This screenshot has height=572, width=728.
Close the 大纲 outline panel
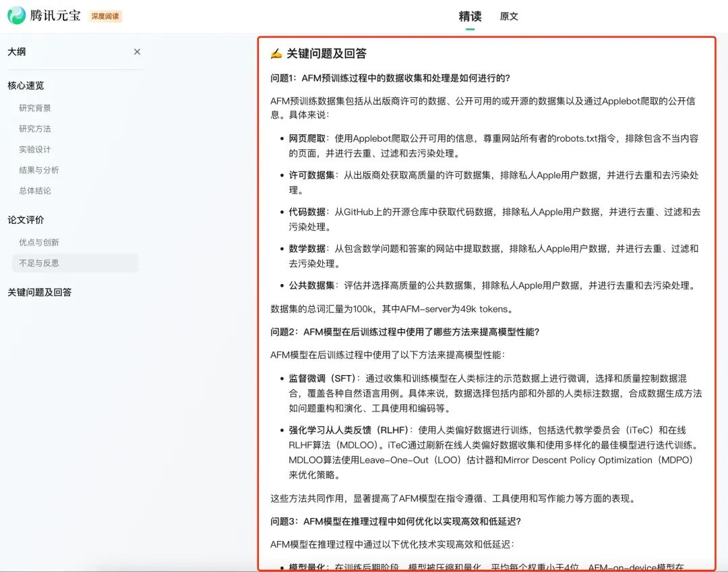[137, 51]
